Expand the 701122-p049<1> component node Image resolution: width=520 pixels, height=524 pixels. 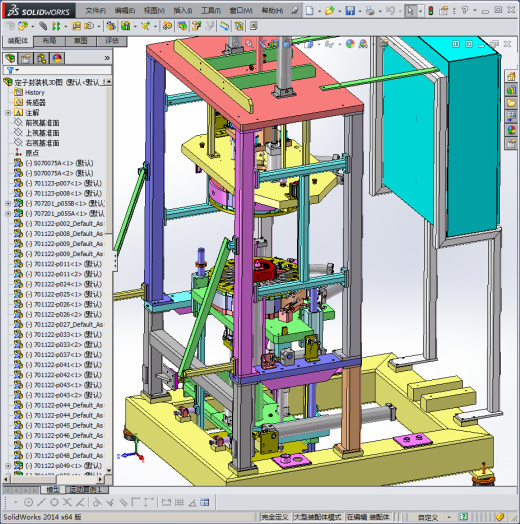tap(8, 466)
